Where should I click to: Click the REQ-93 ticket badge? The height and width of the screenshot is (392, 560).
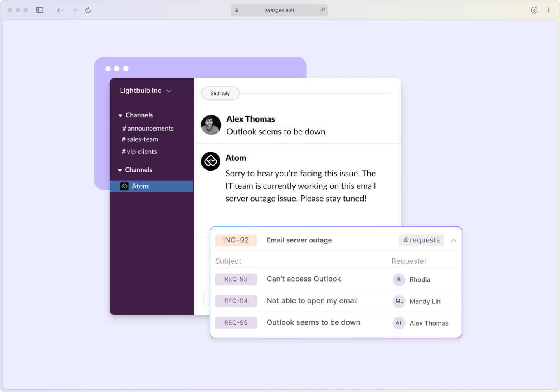point(236,279)
